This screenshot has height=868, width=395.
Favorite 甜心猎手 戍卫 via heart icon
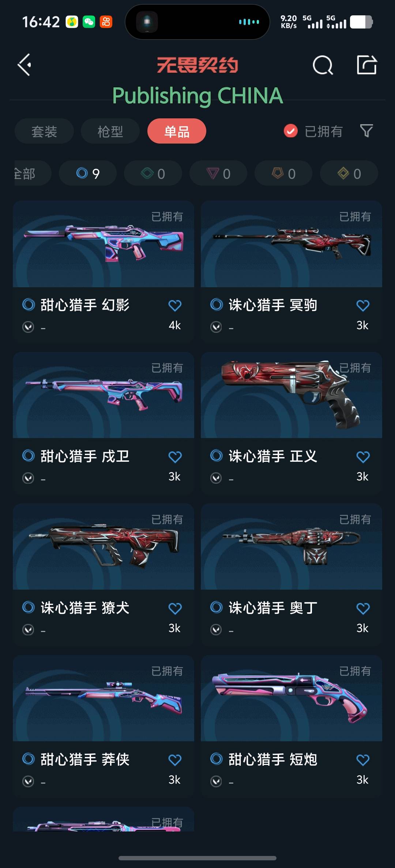(175, 457)
